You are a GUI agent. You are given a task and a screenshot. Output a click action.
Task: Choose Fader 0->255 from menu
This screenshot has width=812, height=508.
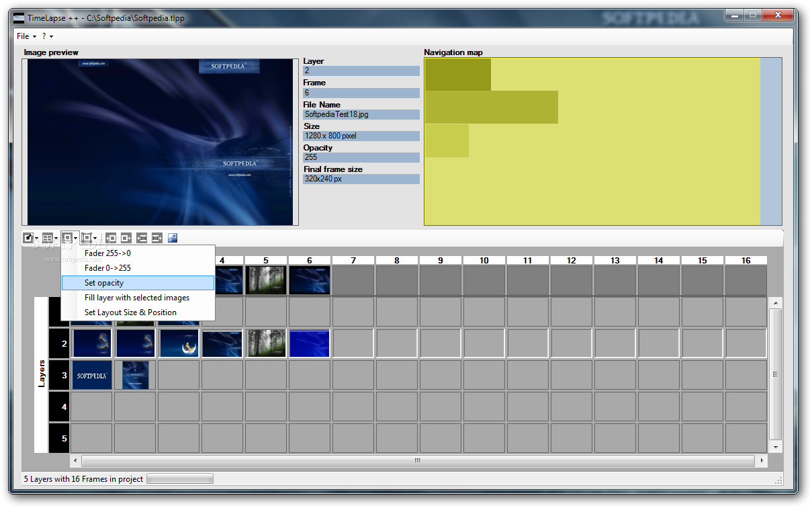pos(138,268)
